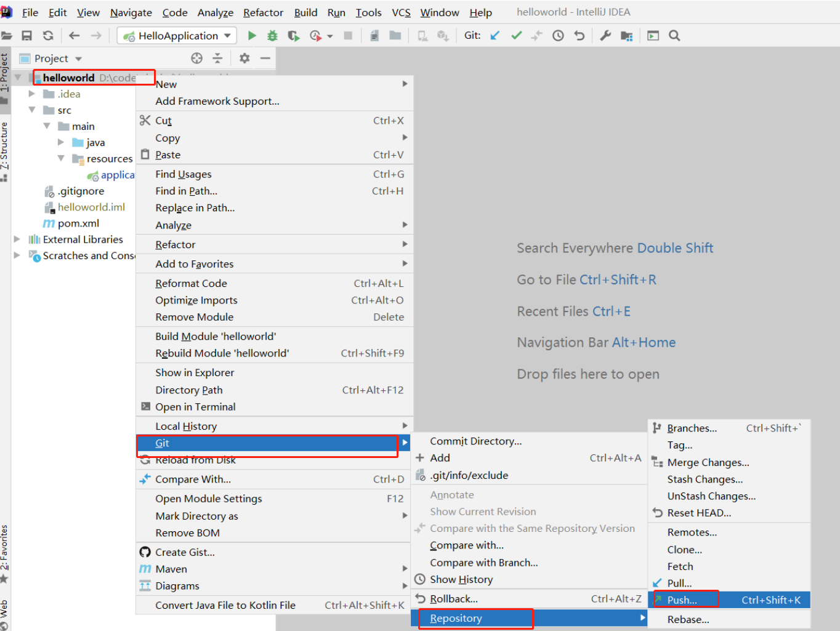This screenshot has height=631, width=840.
Task: Choose Fetch in the Repository submenu
Action: point(729,566)
